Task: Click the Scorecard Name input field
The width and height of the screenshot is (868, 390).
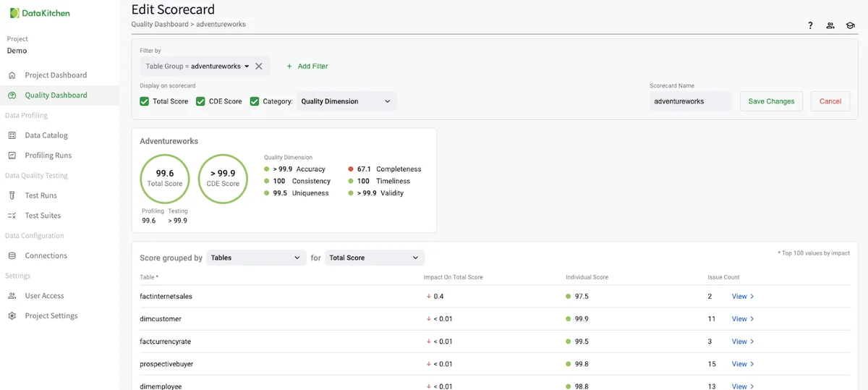Action: pos(690,101)
